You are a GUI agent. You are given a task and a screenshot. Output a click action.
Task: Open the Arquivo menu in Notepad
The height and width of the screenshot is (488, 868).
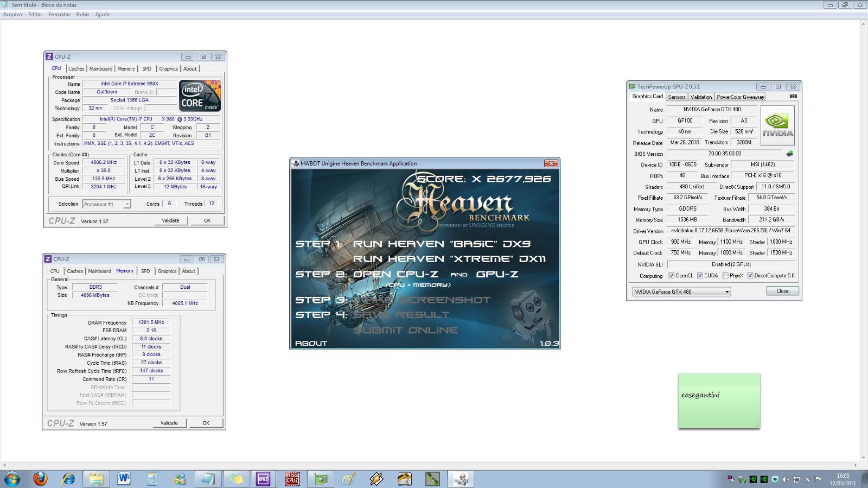pyautogui.click(x=12, y=15)
